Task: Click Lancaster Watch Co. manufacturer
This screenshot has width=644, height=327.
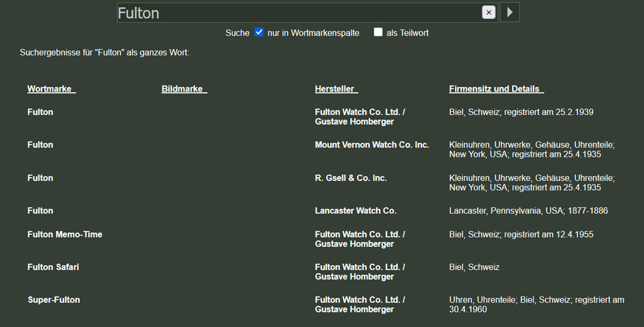Action: pyautogui.click(x=355, y=210)
